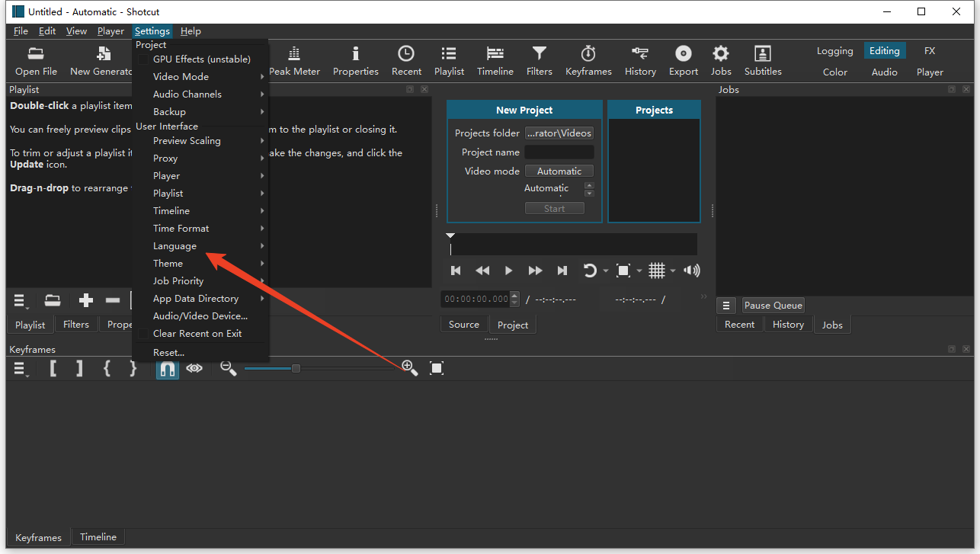This screenshot has height=554, width=980.
Task: Open the Properties panel icon
Action: 355,61
